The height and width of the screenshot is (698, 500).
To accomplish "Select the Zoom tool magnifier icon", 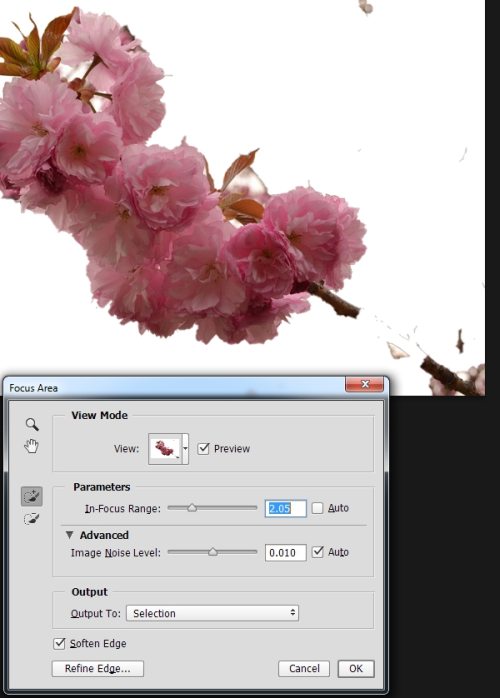I will pos(32,424).
